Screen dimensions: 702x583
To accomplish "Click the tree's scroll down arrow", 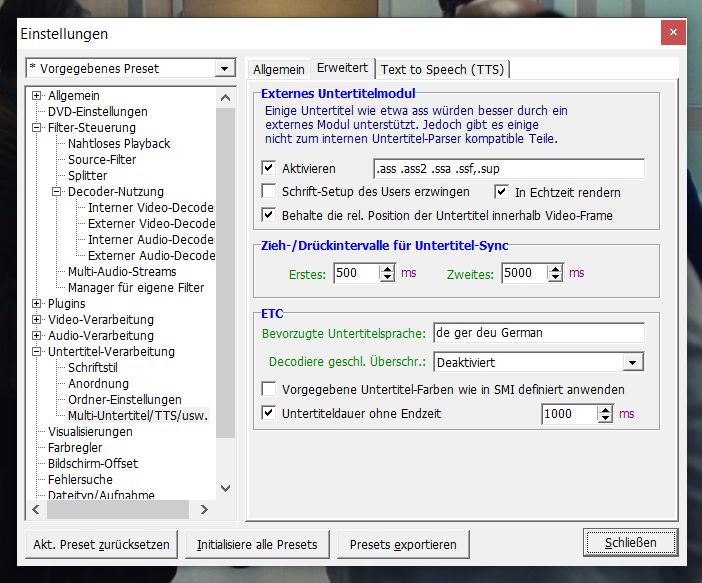I will pyautogui.click(x=226, y=488).
